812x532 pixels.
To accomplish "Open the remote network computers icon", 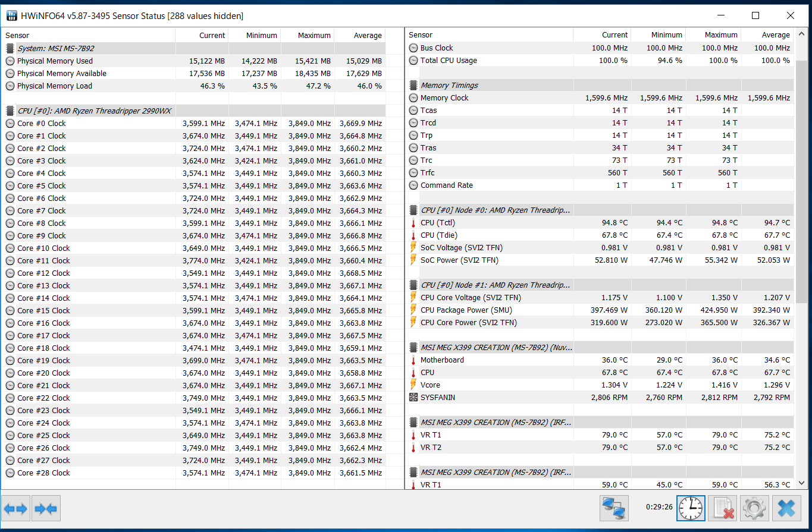I will click(615, 509).
